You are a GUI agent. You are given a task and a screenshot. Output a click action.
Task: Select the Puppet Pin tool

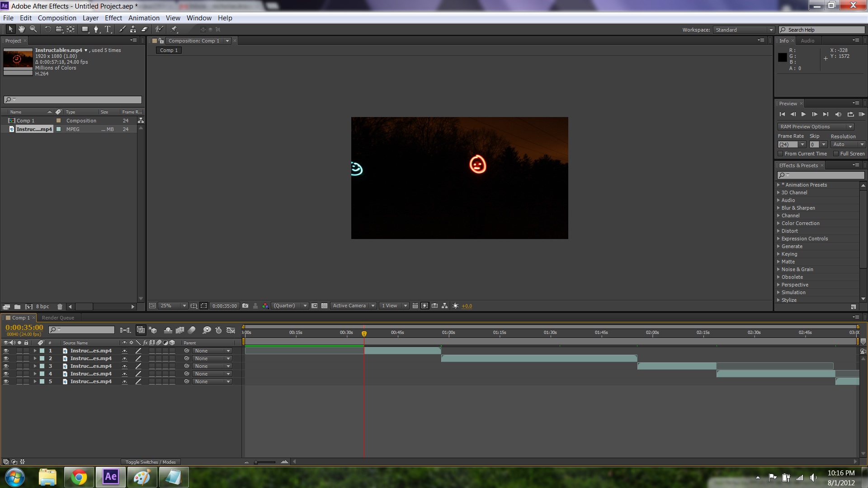(x=174, y=29)
